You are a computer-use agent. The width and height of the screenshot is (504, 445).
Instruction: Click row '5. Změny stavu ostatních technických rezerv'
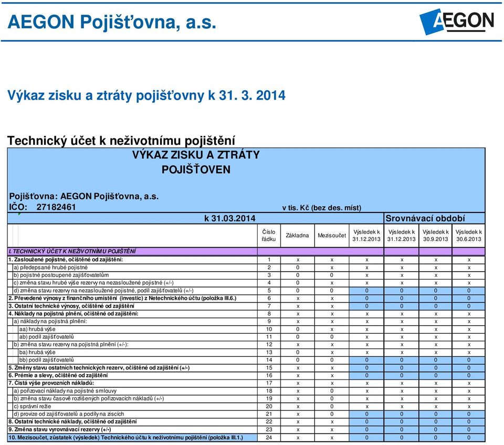(246, 367)
